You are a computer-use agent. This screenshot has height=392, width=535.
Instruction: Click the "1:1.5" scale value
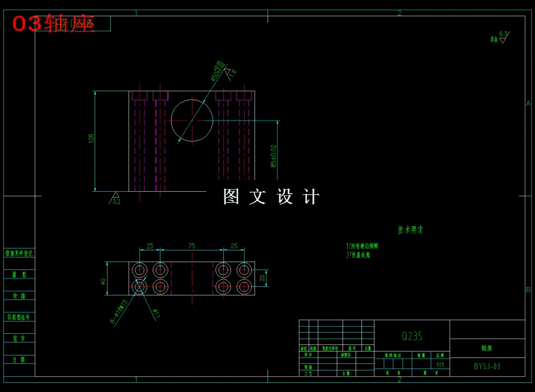point(440,365)
